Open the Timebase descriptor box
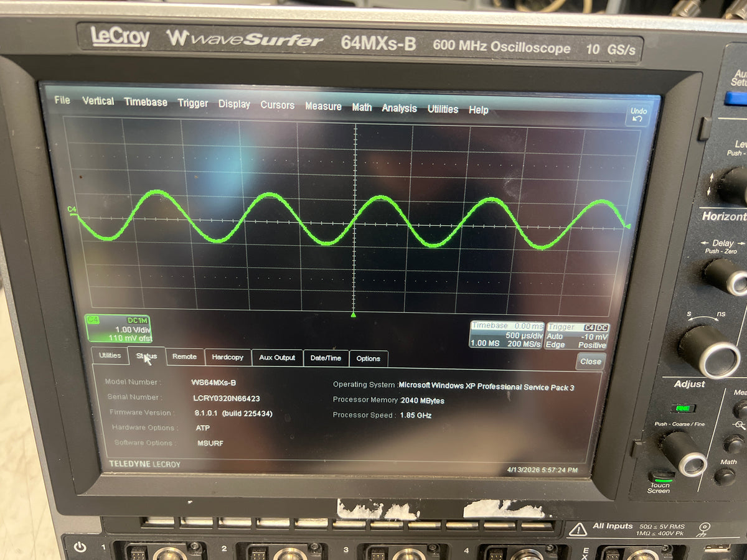Image resolution: width=747 pixels, height=560 pixels. [x=507, y=335]
